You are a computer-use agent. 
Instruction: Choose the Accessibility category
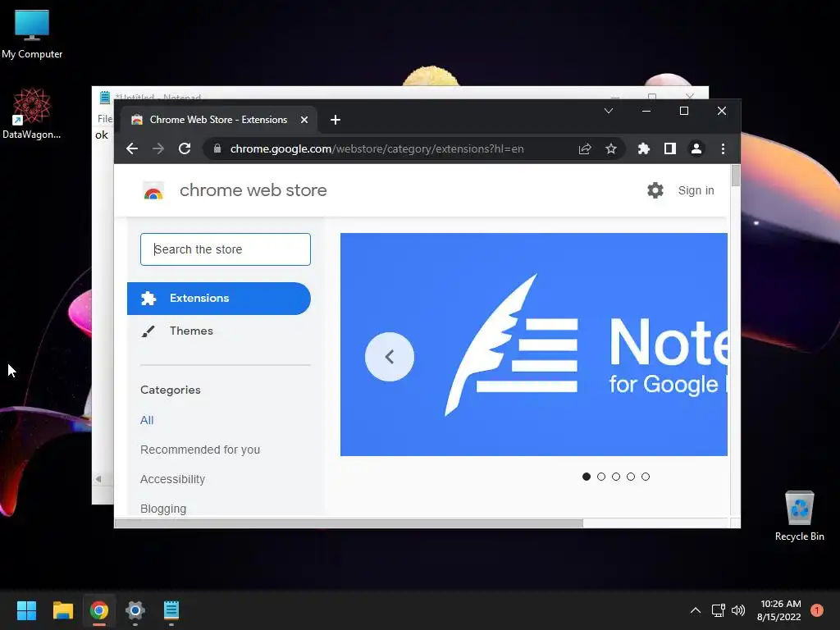coord(172,479)
